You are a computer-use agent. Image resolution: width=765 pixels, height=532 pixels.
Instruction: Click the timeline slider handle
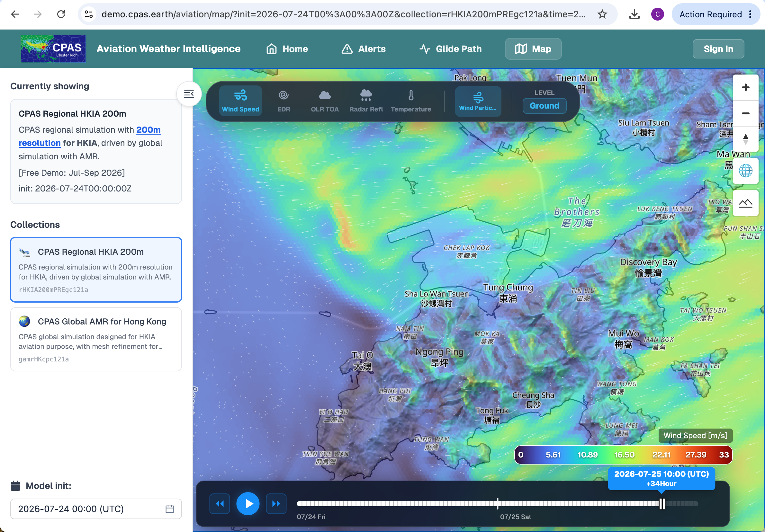coord(662,503)
